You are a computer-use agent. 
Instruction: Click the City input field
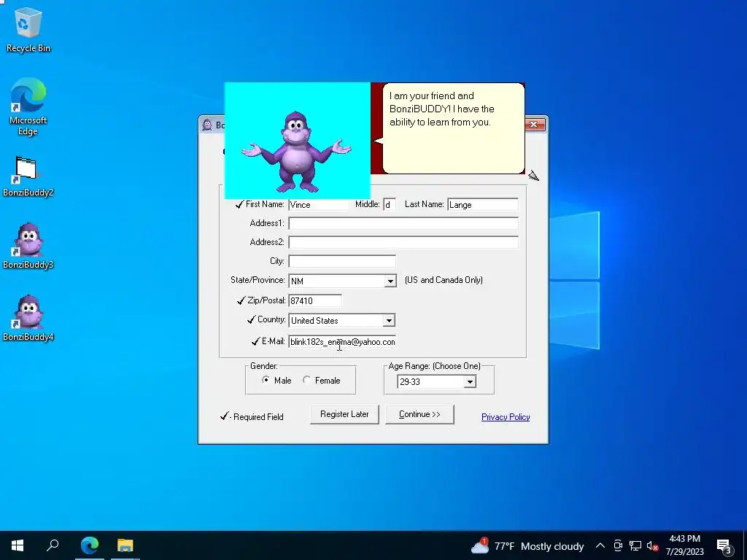pyautogui.click(x=342, y=262)
